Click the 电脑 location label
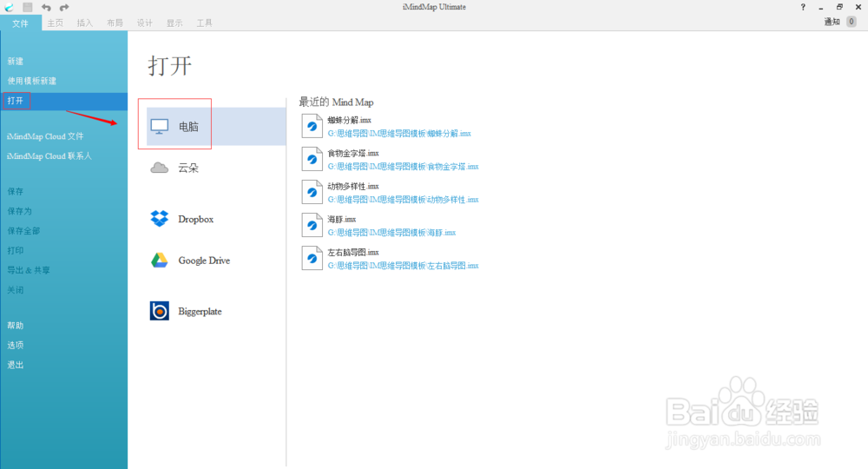 click(188, 127)
